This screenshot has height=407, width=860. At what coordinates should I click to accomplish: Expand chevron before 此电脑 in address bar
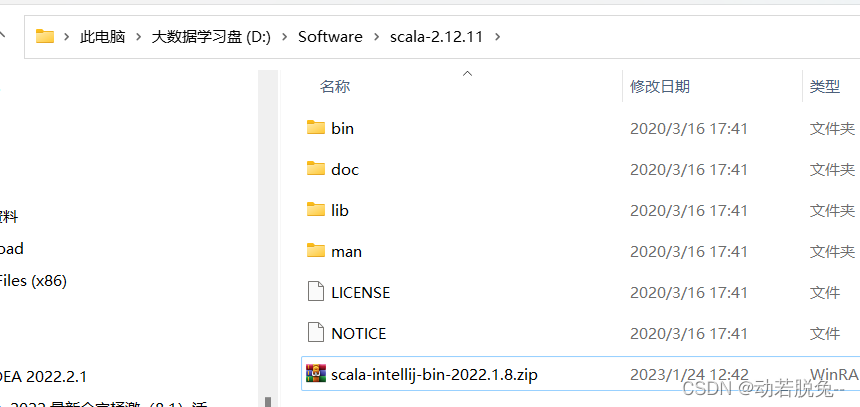[x=67, y=37]
